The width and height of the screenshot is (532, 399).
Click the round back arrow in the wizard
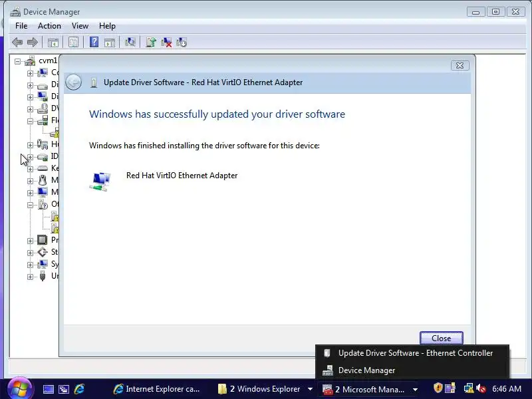point(73,82)
